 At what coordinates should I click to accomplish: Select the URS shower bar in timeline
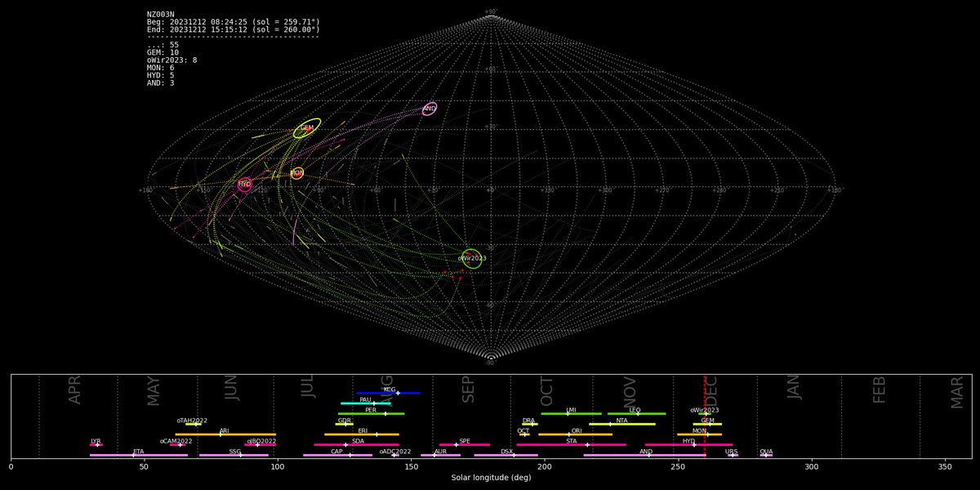coord(733,455)
